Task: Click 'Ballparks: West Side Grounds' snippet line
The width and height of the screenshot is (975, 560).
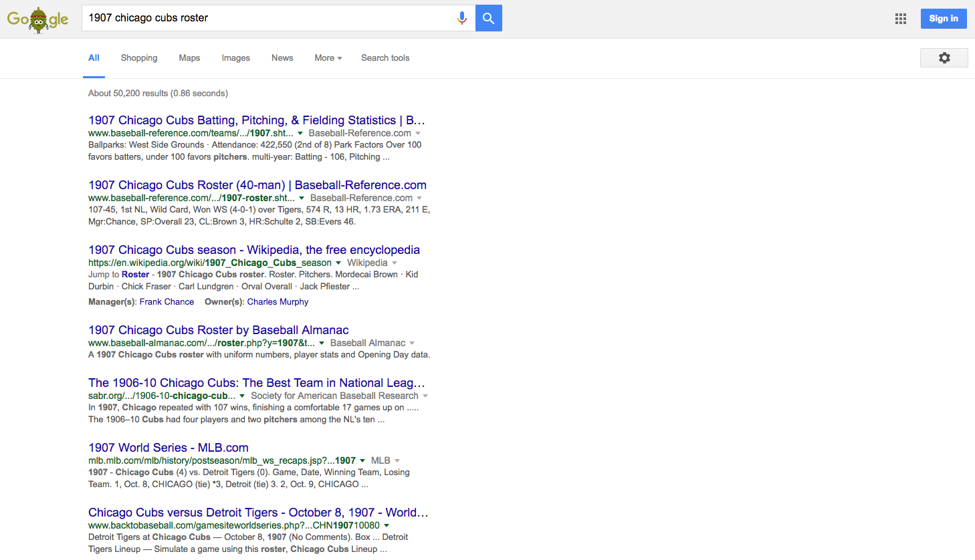Action: [255, 145]
